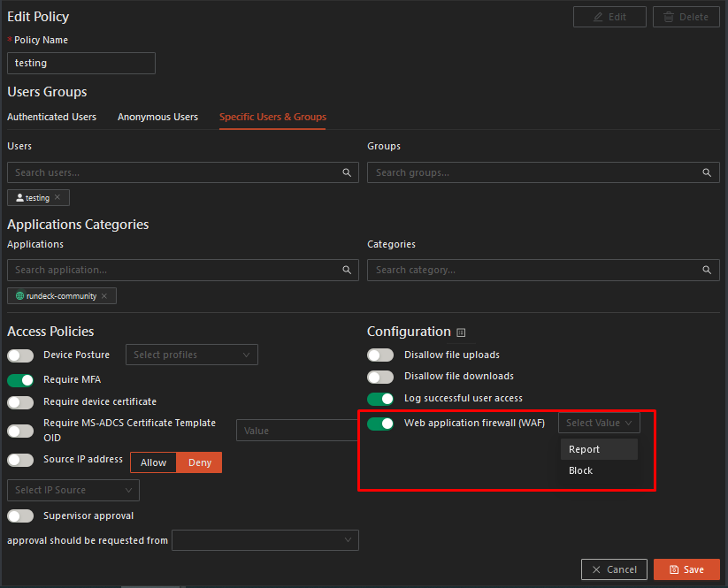Open the WAF Select Value dropdown
Screen dimensions: 728x588
click(x=599, y=423)
